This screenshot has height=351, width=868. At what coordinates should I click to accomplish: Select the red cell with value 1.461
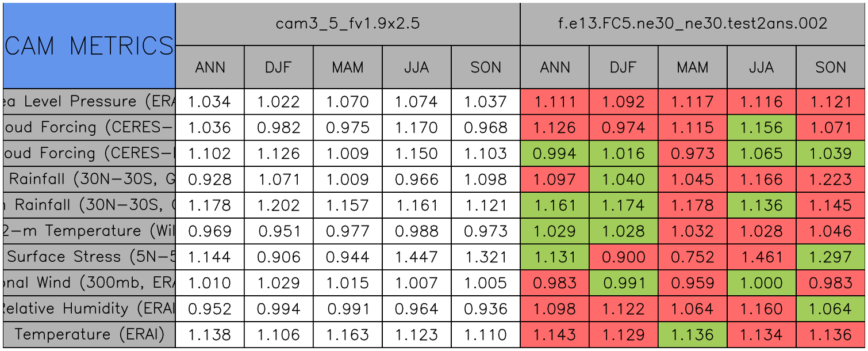pyautogui.click(x=762, y=257)
